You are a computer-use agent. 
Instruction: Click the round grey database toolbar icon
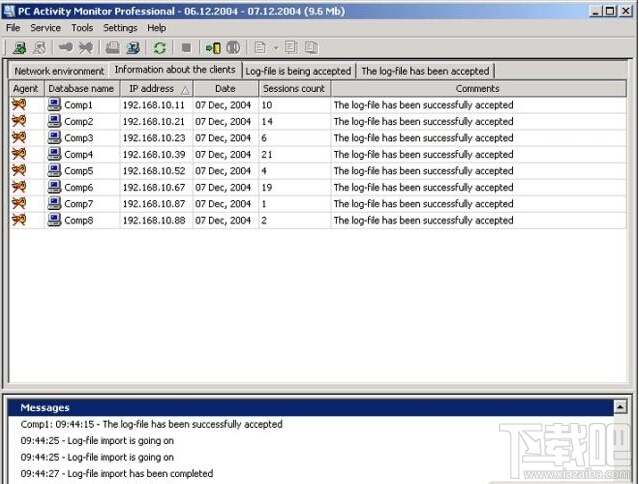coord(233,48)
